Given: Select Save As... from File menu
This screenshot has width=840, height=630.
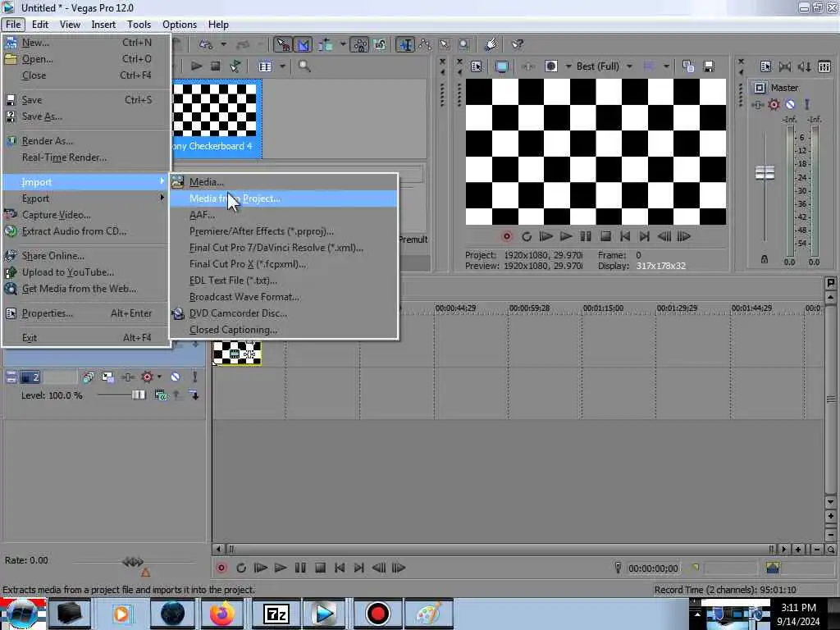Looking at the screenshot, I should [x=85, y=116].
